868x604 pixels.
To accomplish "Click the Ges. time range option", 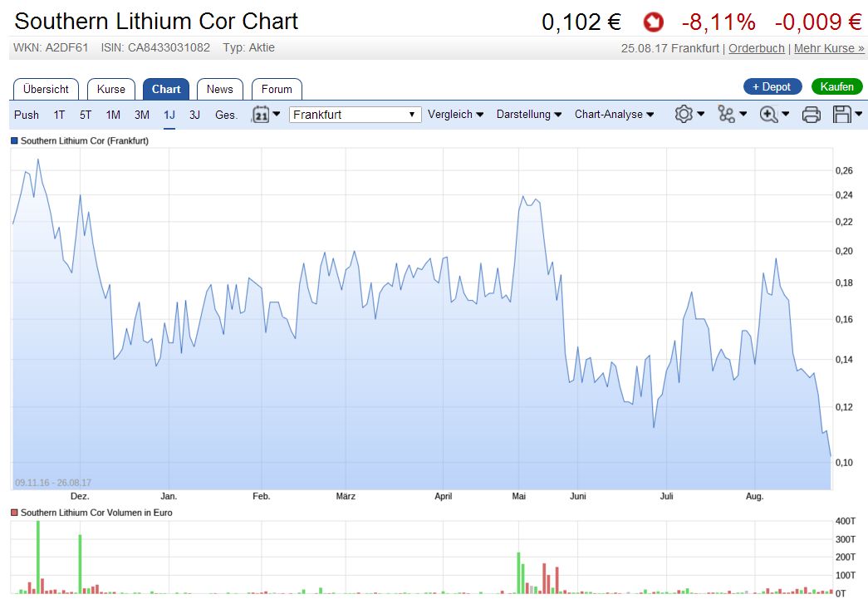I will tap(225, 115).
